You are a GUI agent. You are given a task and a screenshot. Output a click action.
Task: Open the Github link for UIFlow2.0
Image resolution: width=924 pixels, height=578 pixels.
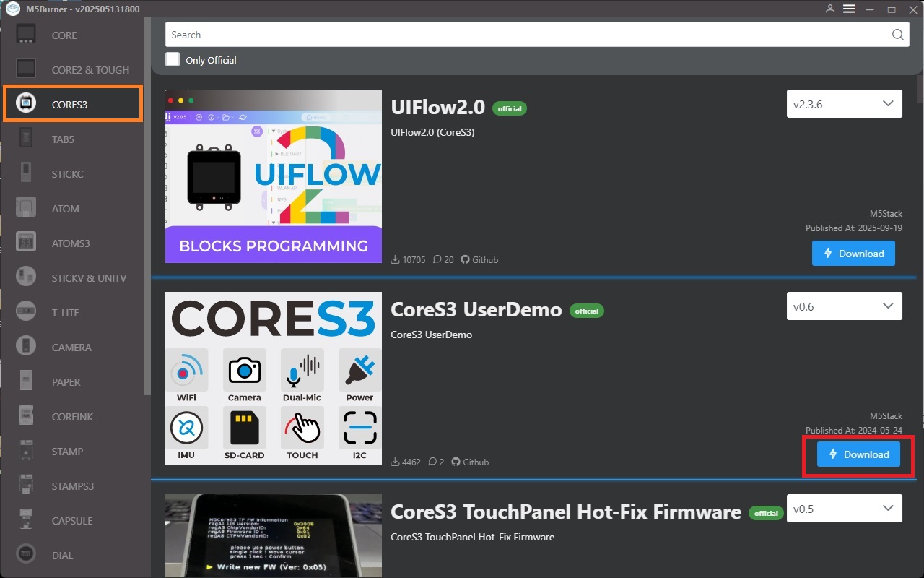click(x=479, y=259)
